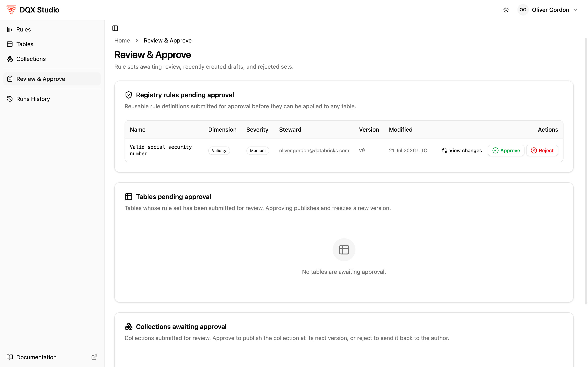Viewport: 588px width, 367px height.
Task: Approve the Valid social security number rule
Action: coord(506,150)
